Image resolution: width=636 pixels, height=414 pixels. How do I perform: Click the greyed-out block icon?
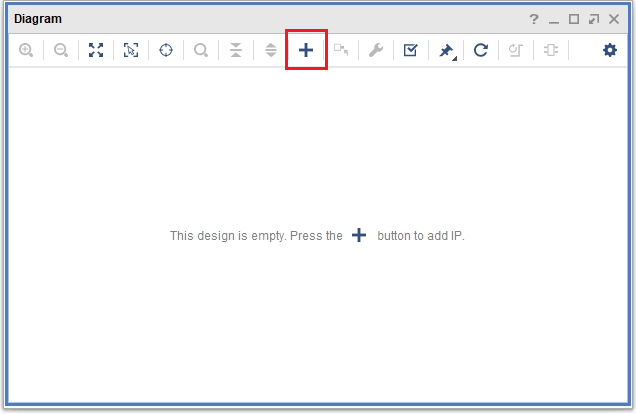click(550, 50)
